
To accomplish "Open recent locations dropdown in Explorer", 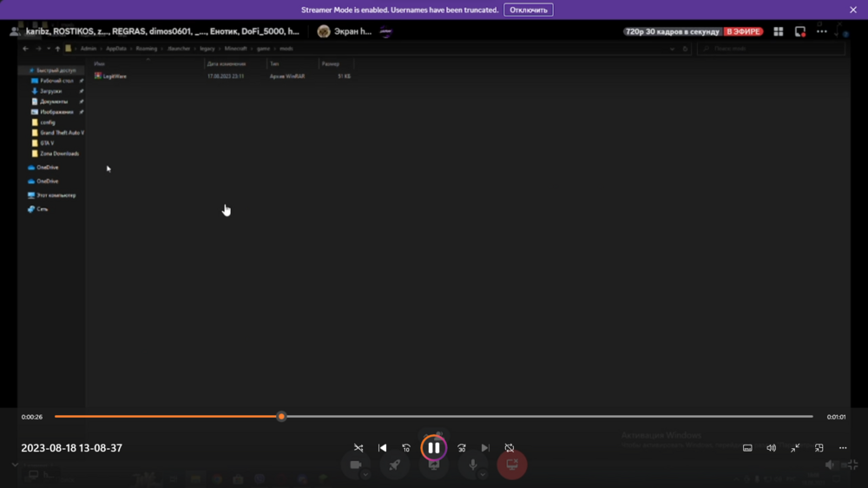I will tap(49, 49).
